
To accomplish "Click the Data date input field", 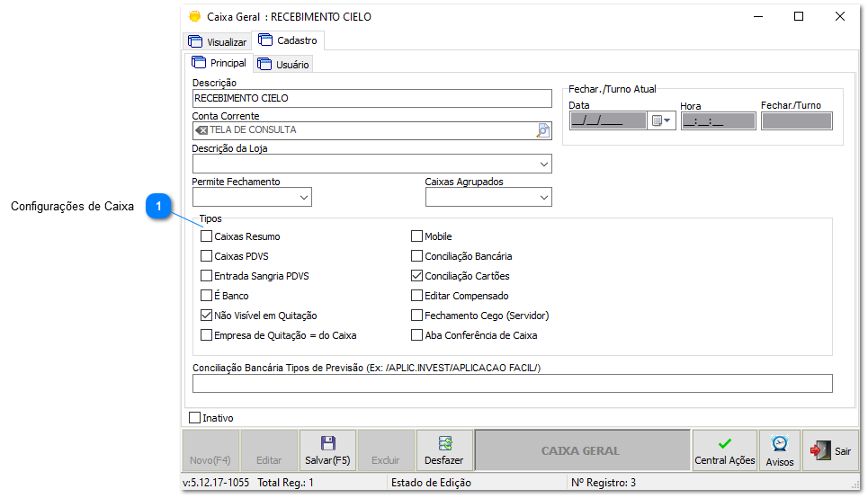I will pos(608,120).
